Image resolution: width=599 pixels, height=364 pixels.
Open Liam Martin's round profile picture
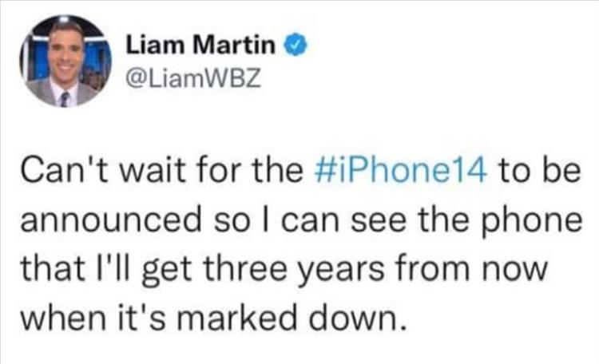click(x=65, y=61)
